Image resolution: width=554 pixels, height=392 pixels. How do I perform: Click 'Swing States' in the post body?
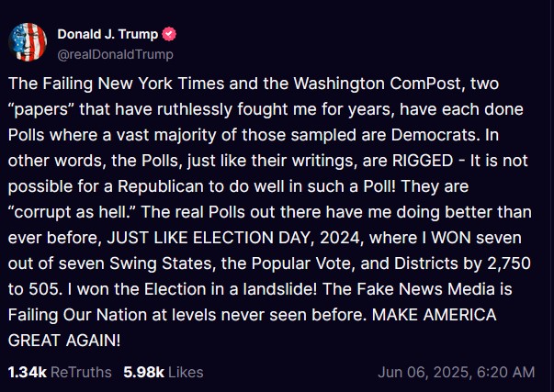(163, 263)
